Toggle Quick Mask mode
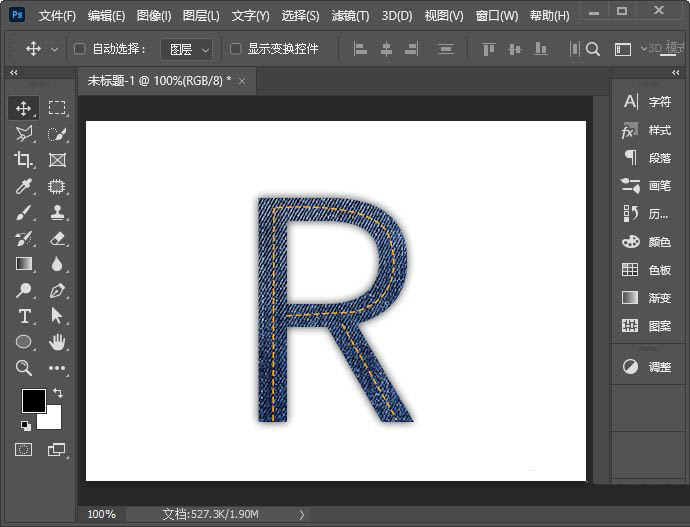 click(23, 450)
